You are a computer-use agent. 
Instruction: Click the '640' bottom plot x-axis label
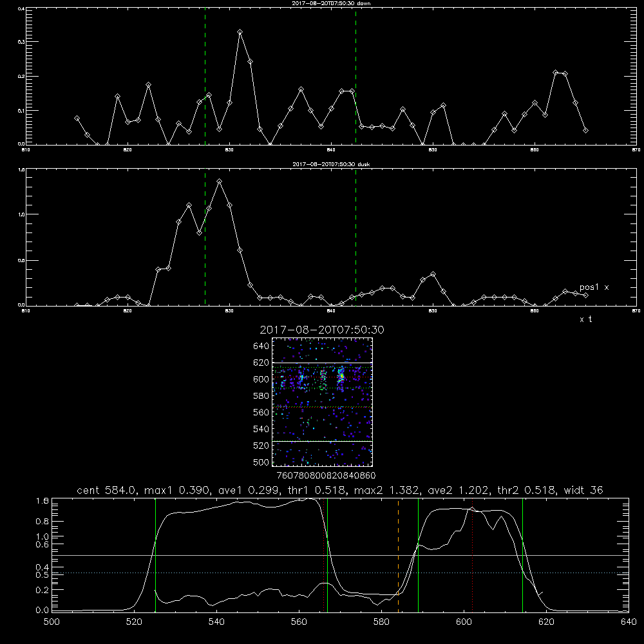click(629, 621)
